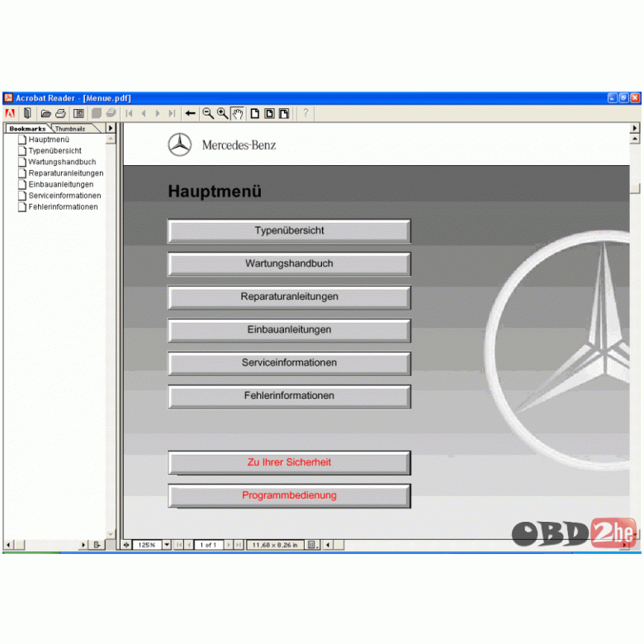The image size is (644, 644).
Task: Click the Serviceinformationen menu button
Action: 289,363
